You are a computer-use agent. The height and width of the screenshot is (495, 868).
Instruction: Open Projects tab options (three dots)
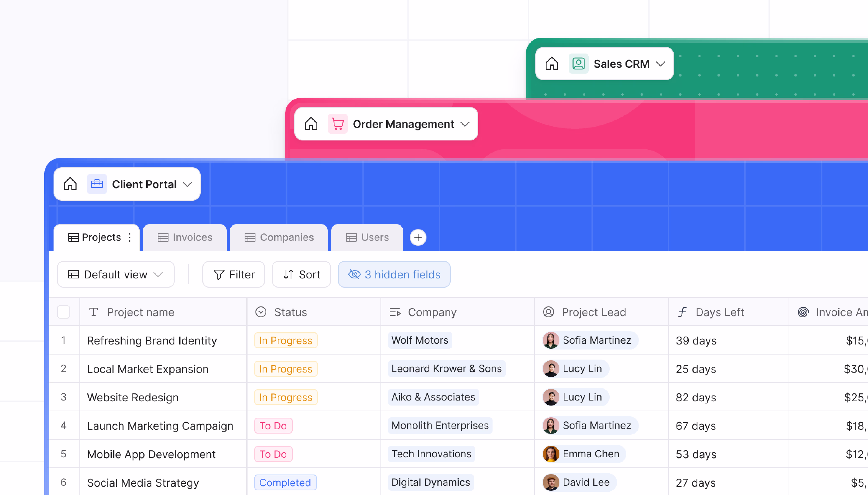[130, 237]
